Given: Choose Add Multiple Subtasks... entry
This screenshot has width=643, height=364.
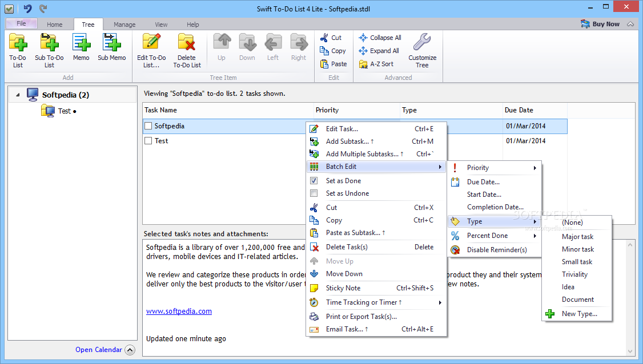Looking at the screenshot, I should tap(376, 154).
